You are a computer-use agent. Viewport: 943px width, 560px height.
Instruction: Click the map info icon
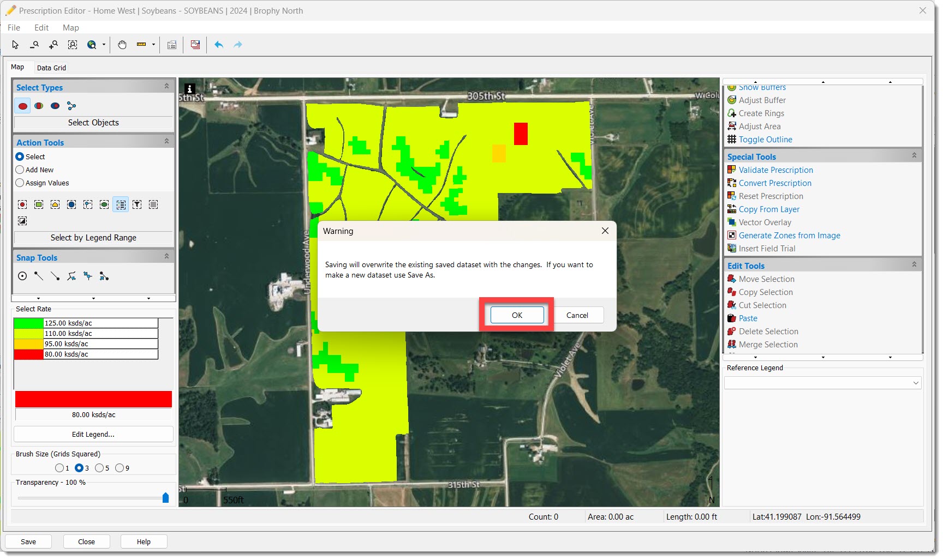point(189,89)
